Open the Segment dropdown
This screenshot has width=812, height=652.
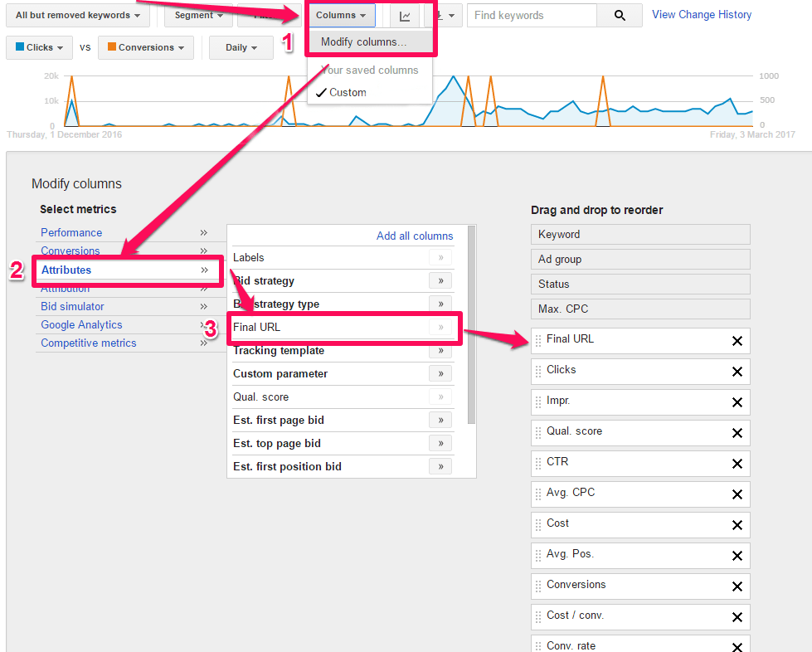click(x=197, y=15)
